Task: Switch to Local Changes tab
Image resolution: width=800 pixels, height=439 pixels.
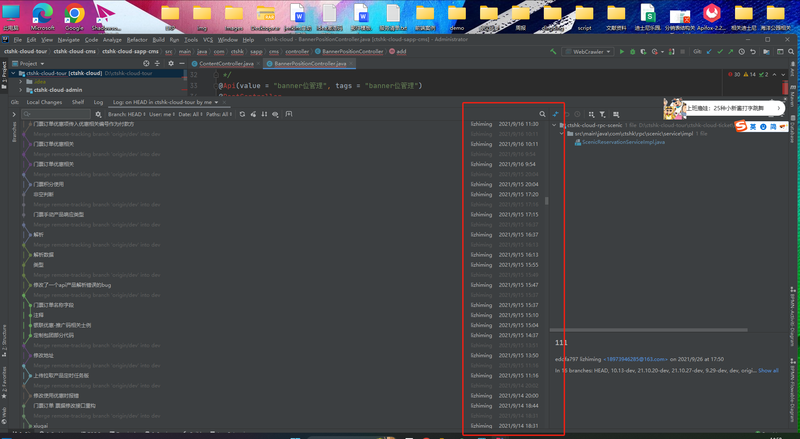Action: (44, 102)
